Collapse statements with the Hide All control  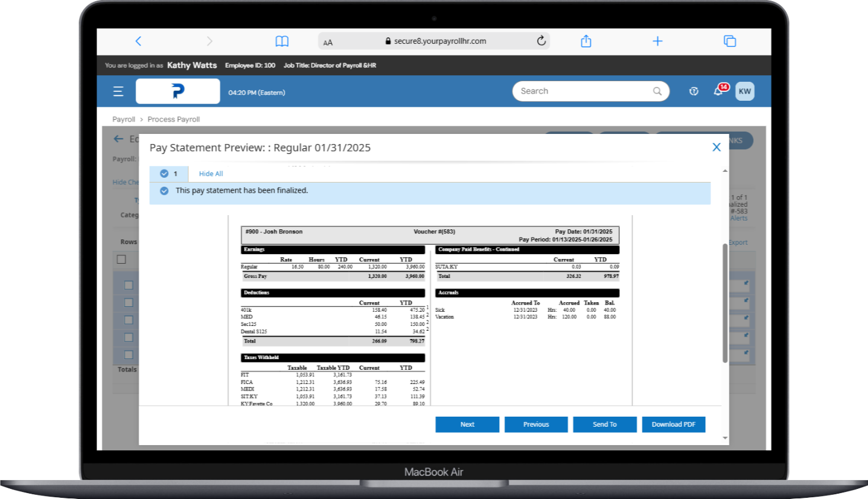(210, 173)
